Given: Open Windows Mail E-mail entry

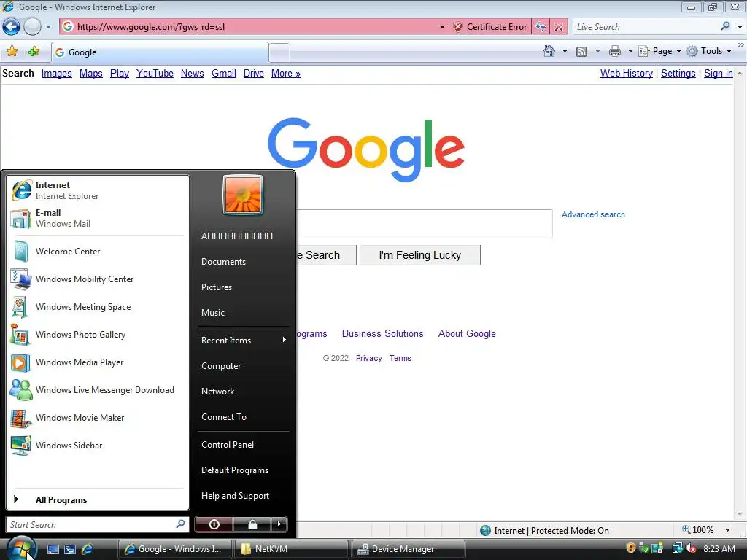Looking at the screenshot, I should pyautogui.click(x=98, y=218).
